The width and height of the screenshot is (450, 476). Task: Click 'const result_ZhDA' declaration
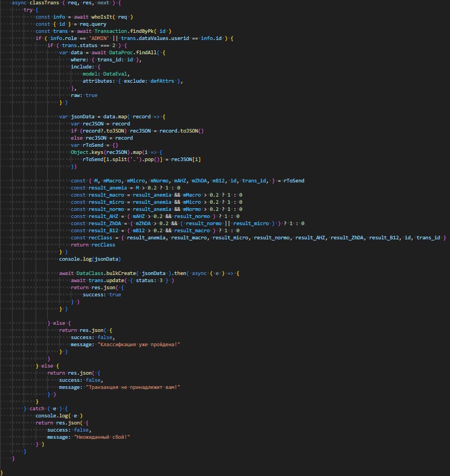click(x=96, y=223)
